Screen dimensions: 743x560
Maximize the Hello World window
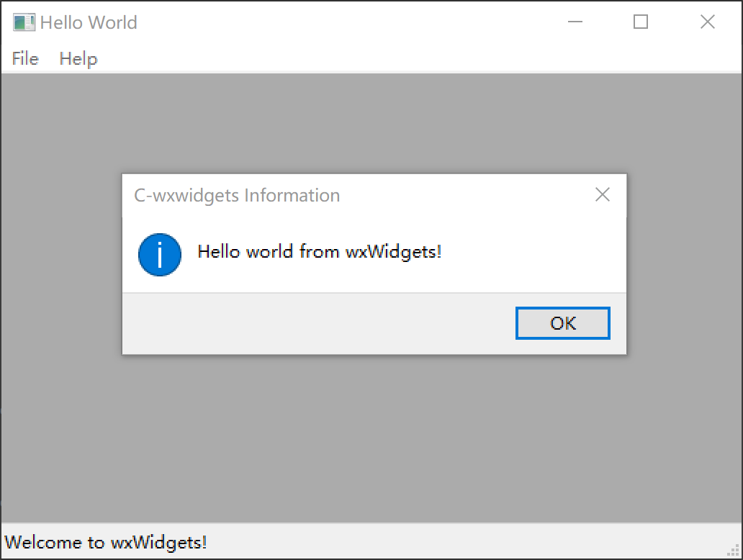click(640, 22)
